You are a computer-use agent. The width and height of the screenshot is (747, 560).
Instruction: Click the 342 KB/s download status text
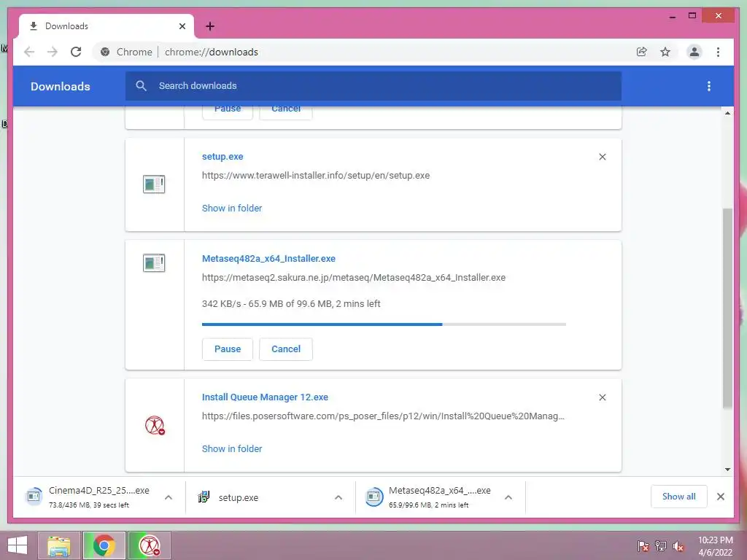pos(291,304)
